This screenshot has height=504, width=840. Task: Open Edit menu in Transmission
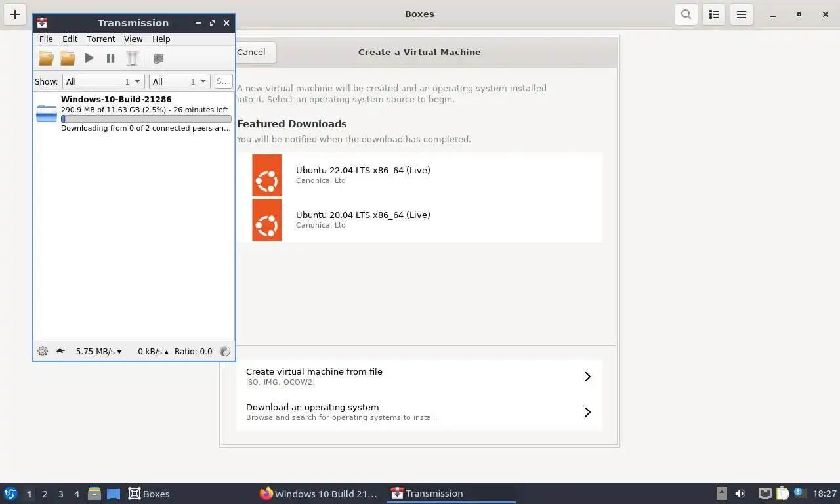click(70, 39)
